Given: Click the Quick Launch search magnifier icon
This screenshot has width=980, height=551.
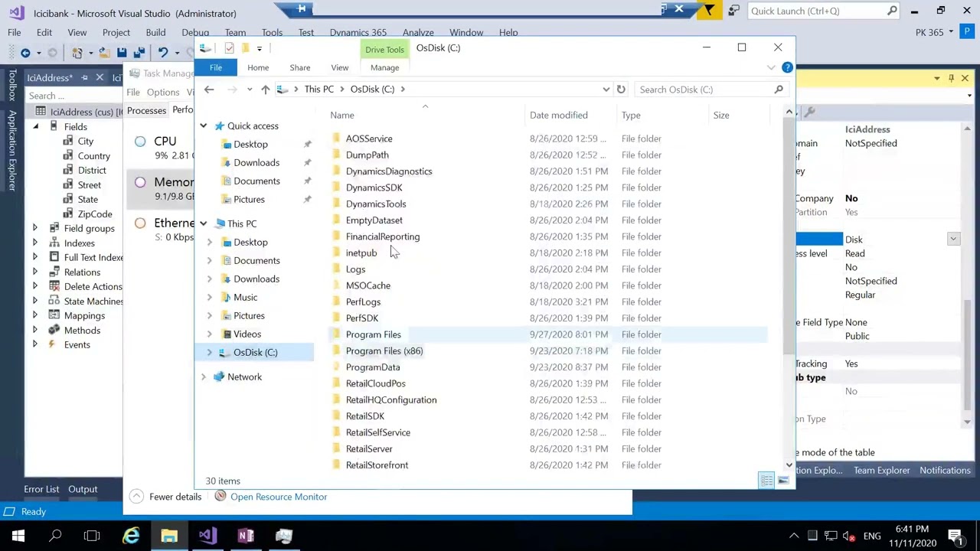Looking at the screenshot, I should coord(892,11).
